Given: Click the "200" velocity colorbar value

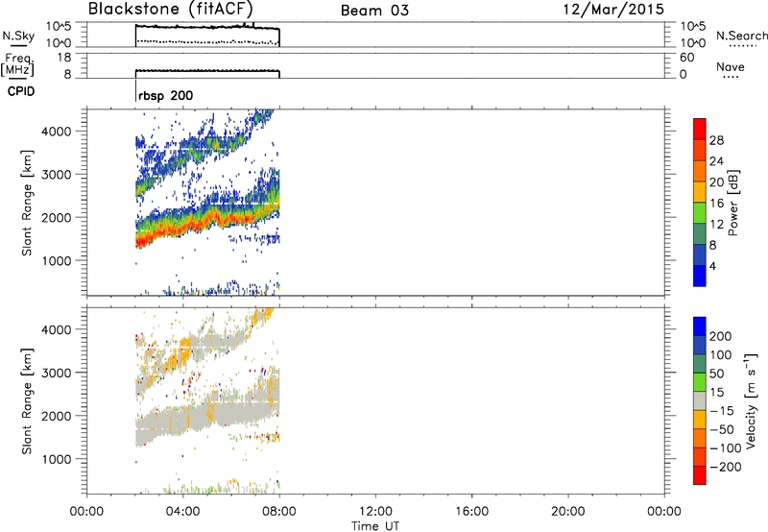Looking at the screenshot, I should [721, 336].
